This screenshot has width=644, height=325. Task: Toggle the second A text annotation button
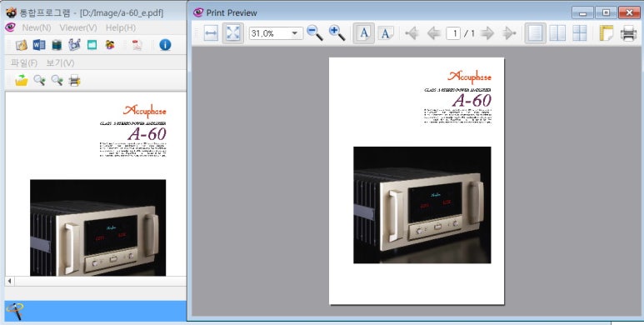[x=385, y=33]
